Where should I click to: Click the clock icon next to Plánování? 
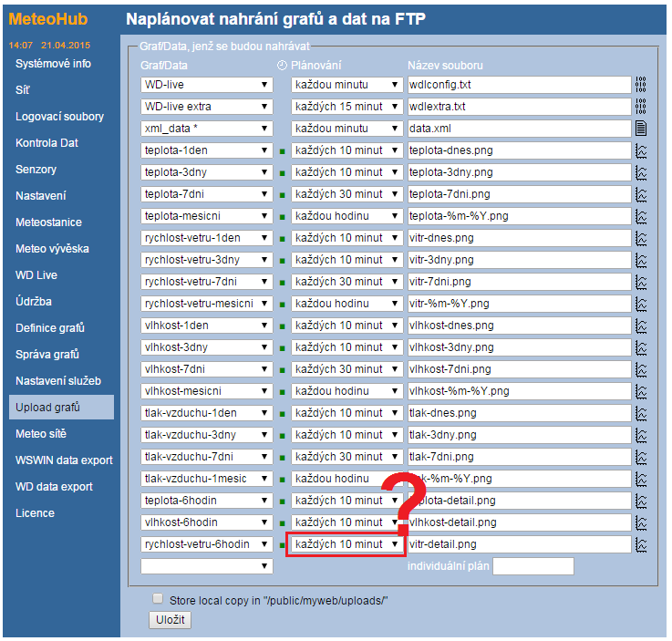pos(282,66)
